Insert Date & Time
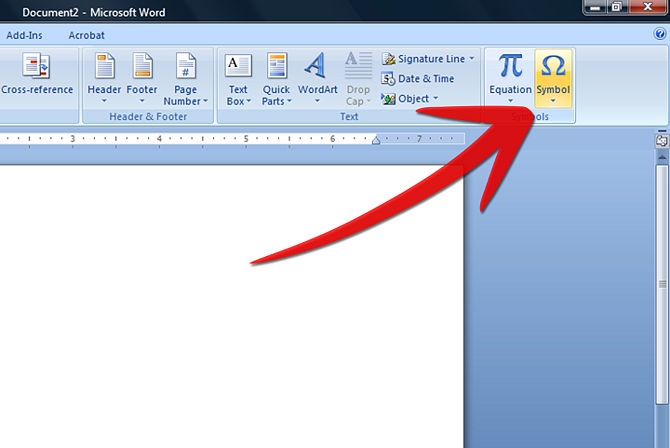 418,79
